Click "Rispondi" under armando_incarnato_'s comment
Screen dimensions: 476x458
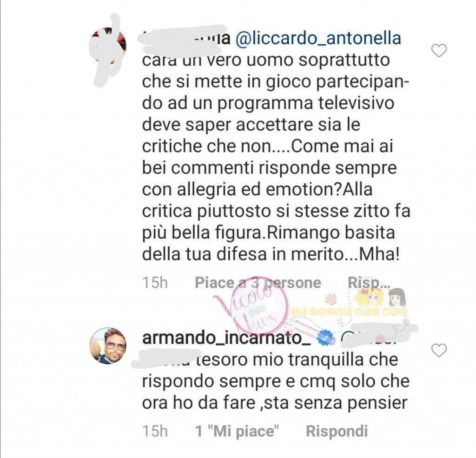tap(337, 431)
